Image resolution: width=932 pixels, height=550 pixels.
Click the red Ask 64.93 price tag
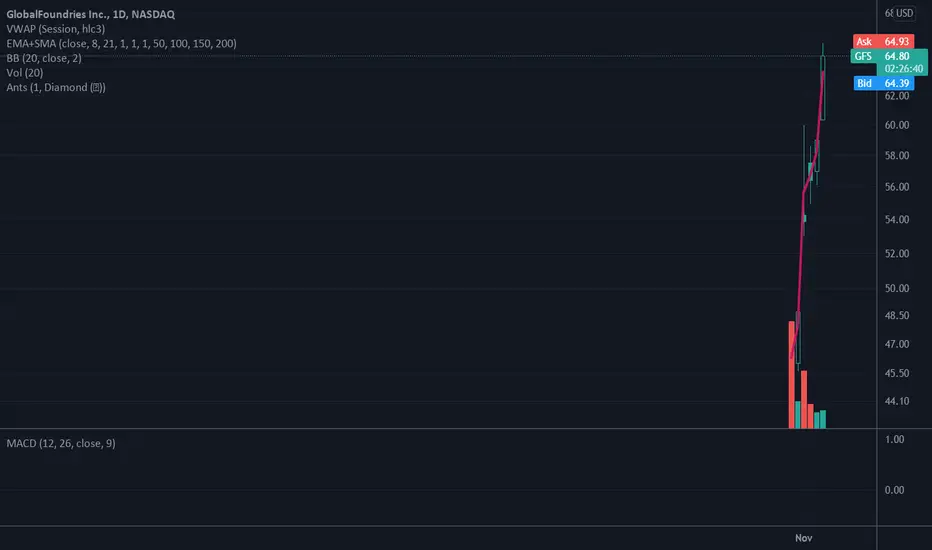pos(883,41)
